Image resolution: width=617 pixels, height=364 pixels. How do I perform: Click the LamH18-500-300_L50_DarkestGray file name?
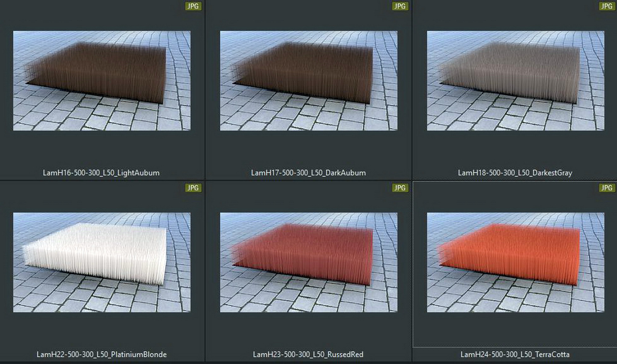tap(515, 173)
